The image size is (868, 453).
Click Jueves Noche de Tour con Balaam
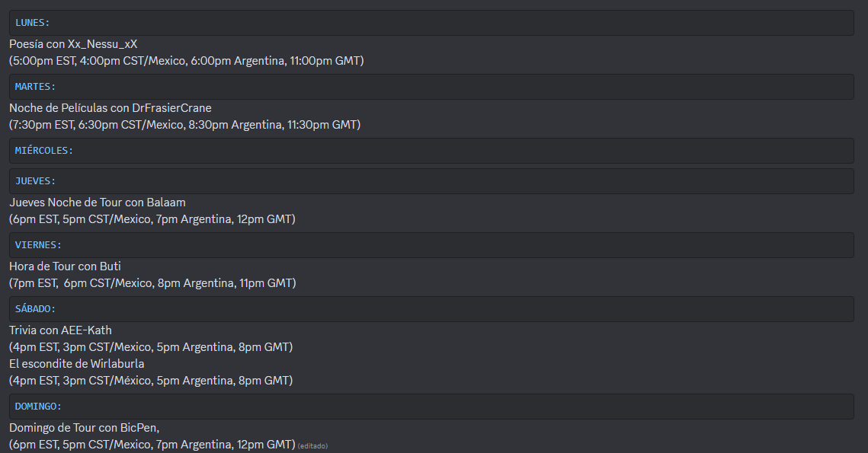pos(98,203)
